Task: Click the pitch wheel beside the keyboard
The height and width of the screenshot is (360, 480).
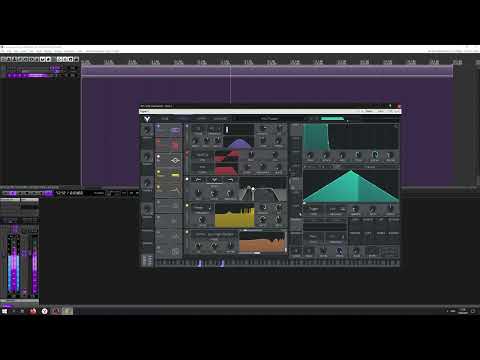Action: (x=145, y=260)
